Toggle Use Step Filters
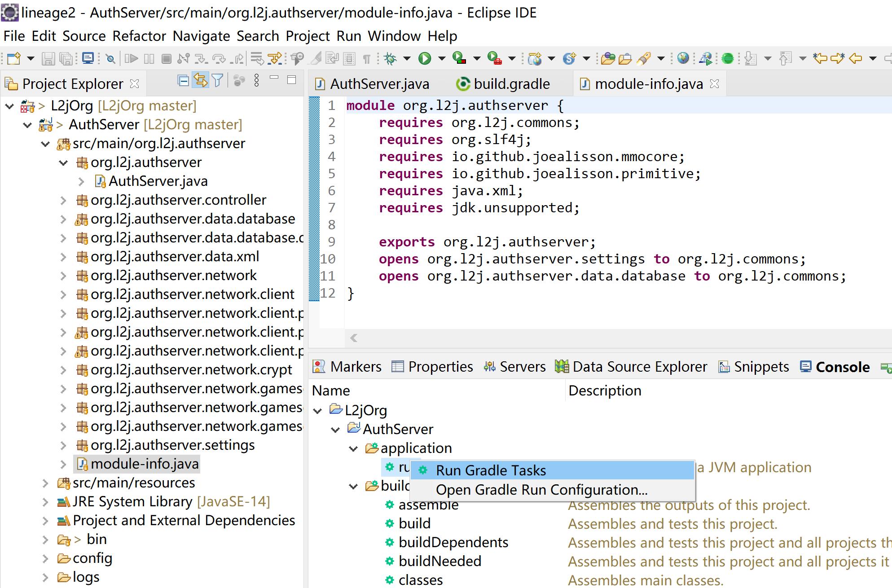Viewport: 892px width, 588px height. pyautogui.click(x=274, y=58)
